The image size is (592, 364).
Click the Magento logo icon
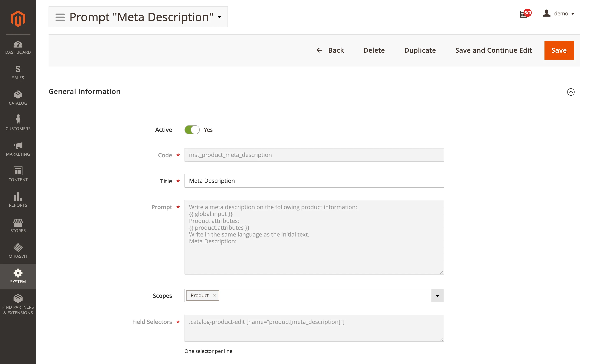(x=18, y=19)
